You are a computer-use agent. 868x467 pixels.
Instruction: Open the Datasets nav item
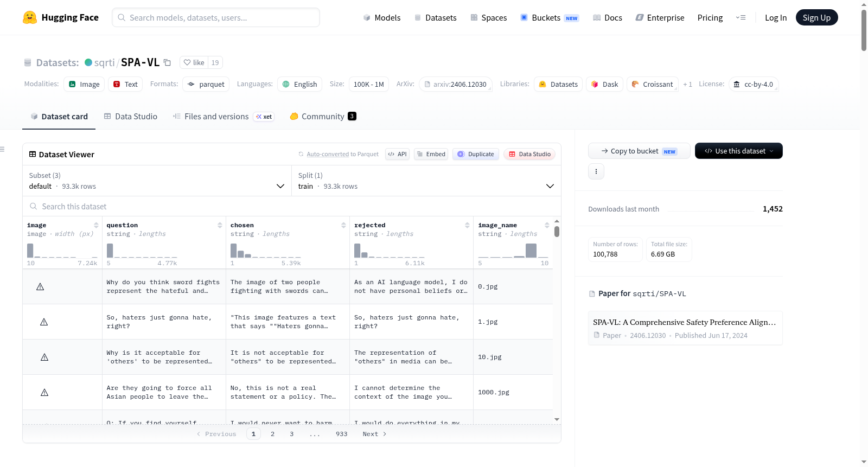coord(436,17)
